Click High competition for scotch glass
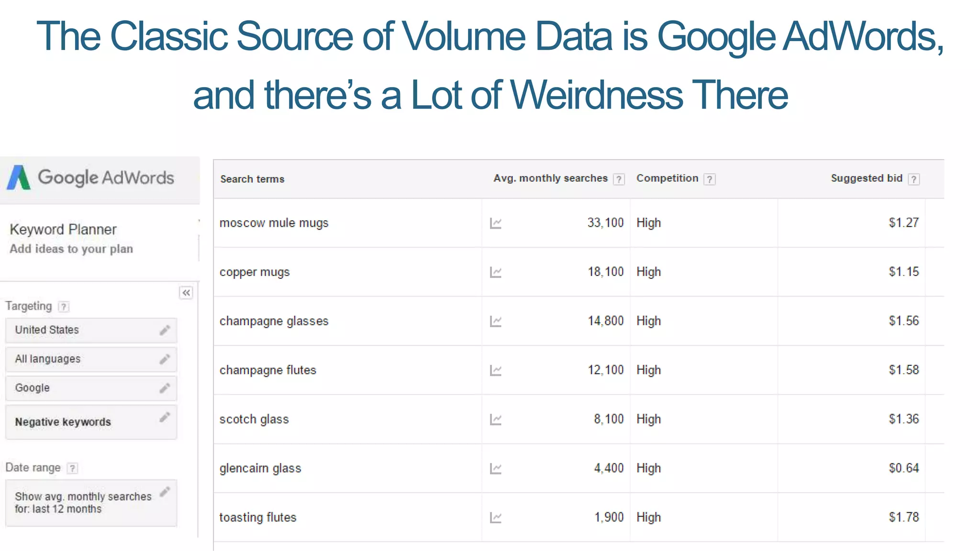Viewport: 980px width, 551px height. tap(648, 419)
